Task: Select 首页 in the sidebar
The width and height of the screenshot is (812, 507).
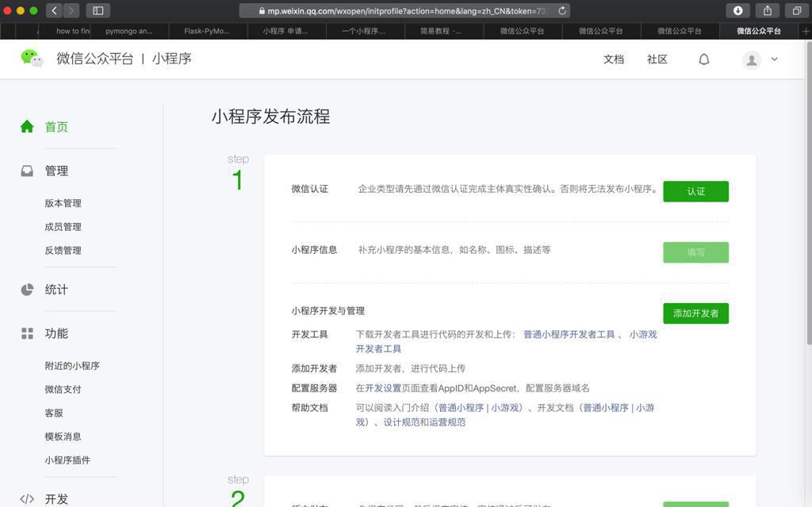Action: pyautogui.click(x=56, y=126)
